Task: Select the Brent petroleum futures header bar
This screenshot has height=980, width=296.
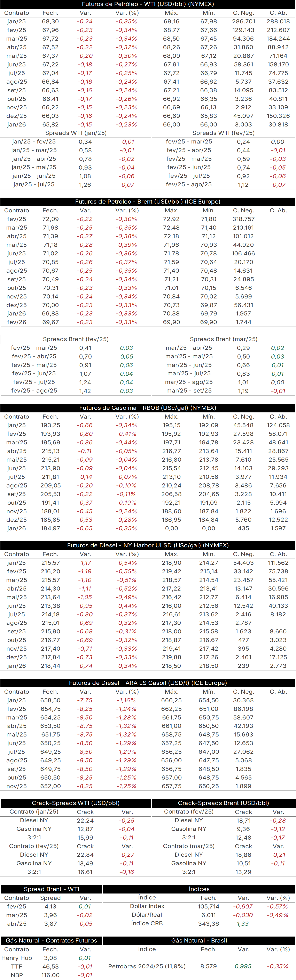Action: pyautogui.click(x=148, y=202)
